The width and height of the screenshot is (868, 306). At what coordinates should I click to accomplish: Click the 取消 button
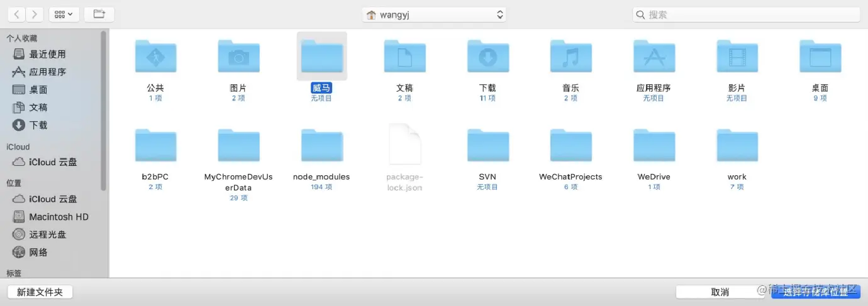720,292
